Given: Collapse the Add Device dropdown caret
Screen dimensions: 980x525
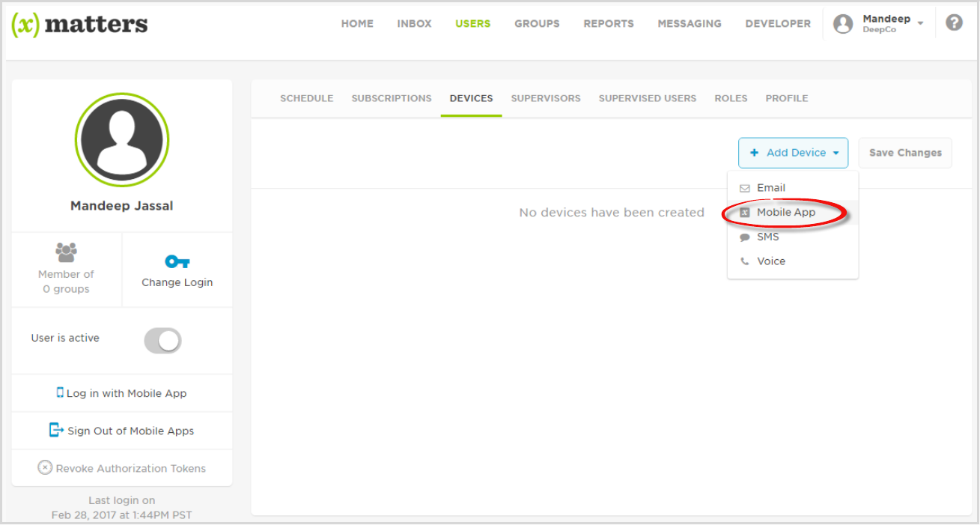Looking at the screenshot, I should pos(836,153).
